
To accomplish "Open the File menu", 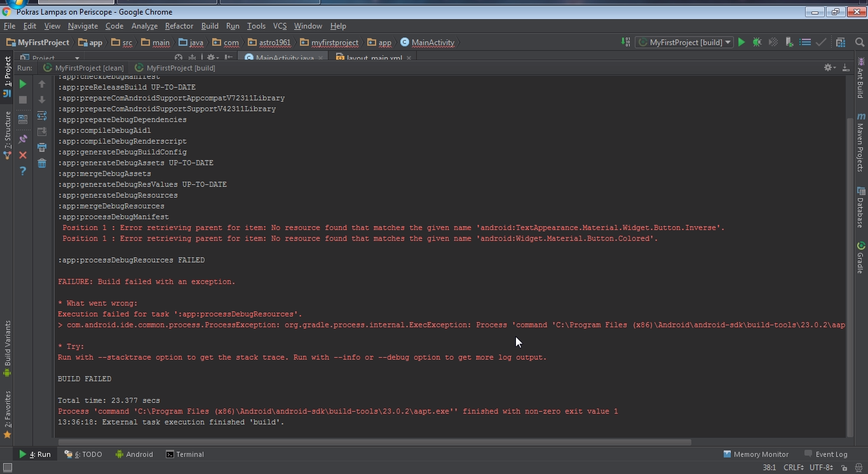I will tap(10, 26).
